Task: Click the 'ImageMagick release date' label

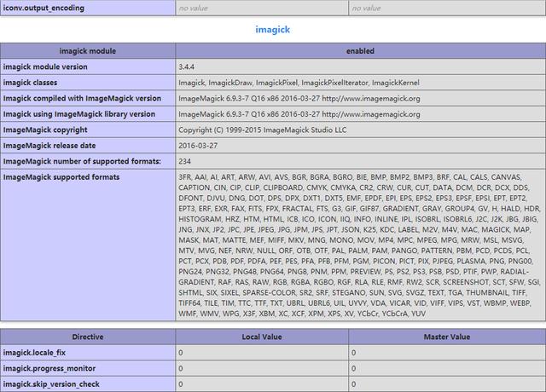Action: (49, 146)
